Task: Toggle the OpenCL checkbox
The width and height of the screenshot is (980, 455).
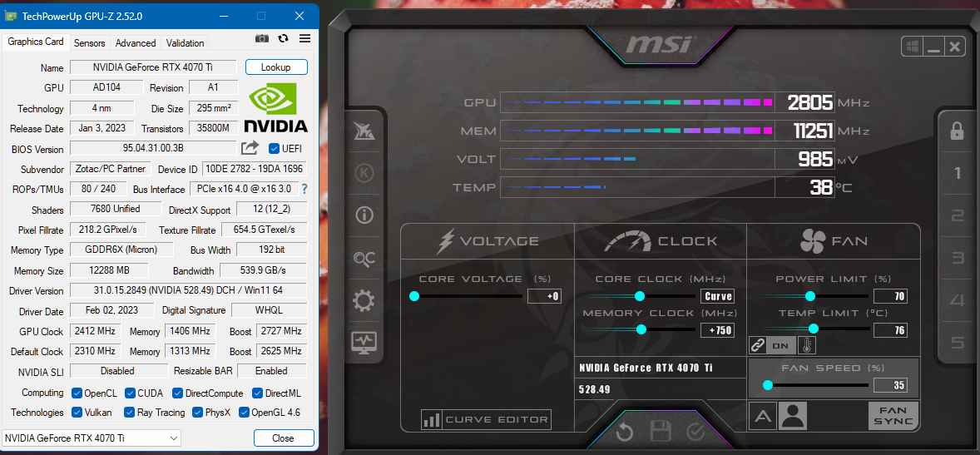Action: point(77,393)
